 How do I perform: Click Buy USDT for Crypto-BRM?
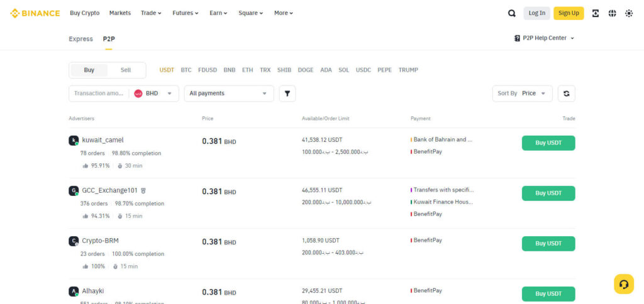point(548,244)
